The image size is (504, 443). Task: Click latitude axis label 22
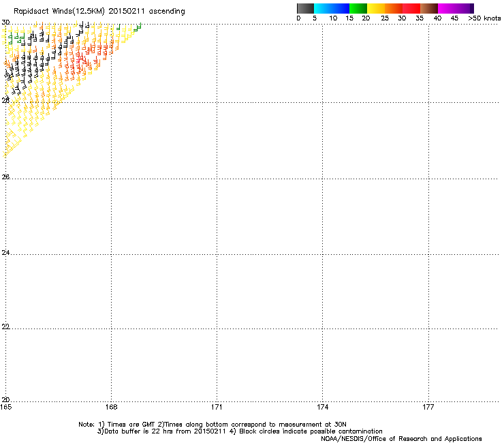[5, 326]
